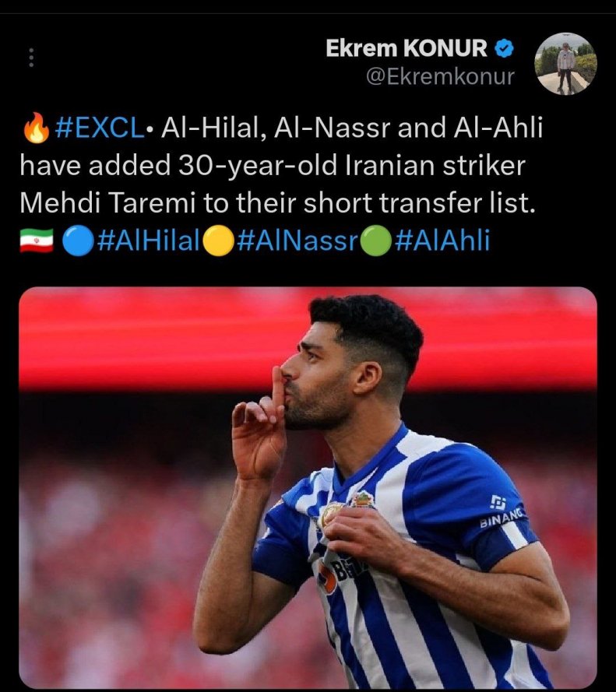Viewport: 616px width, 692px height.
Task: Click the Iran flag emoji
Action: pyautogui.click(x=36, y=241)
